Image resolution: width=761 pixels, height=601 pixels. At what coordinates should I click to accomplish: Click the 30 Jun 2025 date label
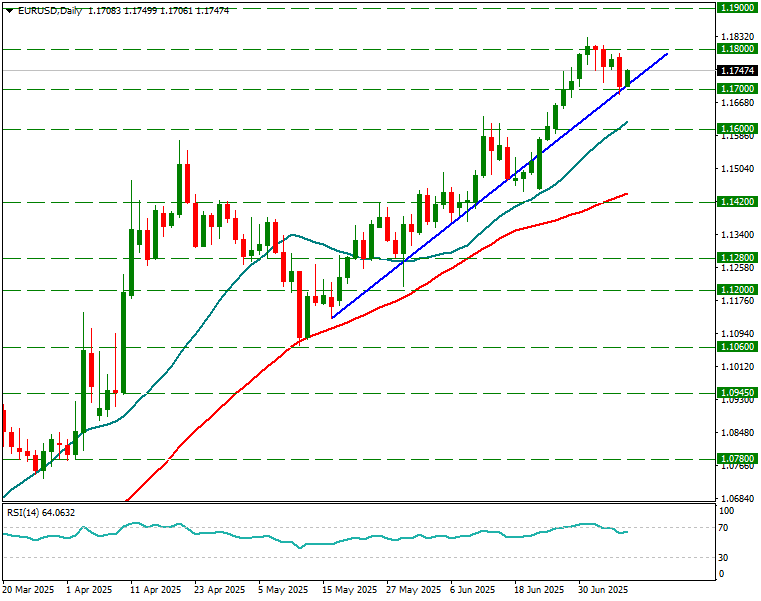pyautogui.click(x=603, y=590)
